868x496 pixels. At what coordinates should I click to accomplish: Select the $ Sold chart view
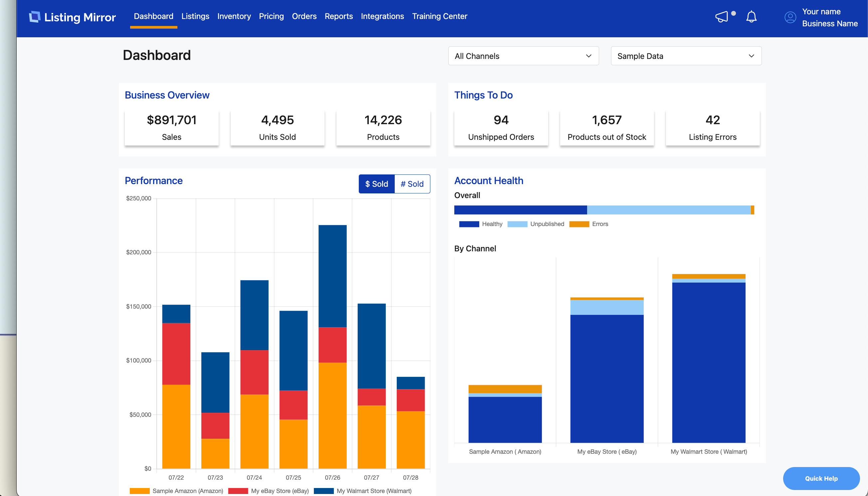[x=376, y=184]
